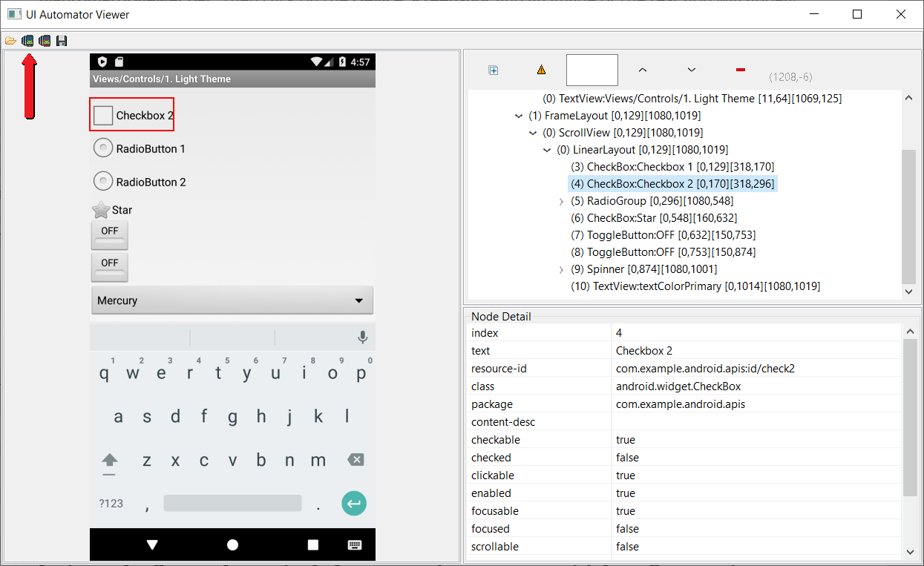Open a saved screenshot file
This screenshot has height=566, width=924.
10,40
